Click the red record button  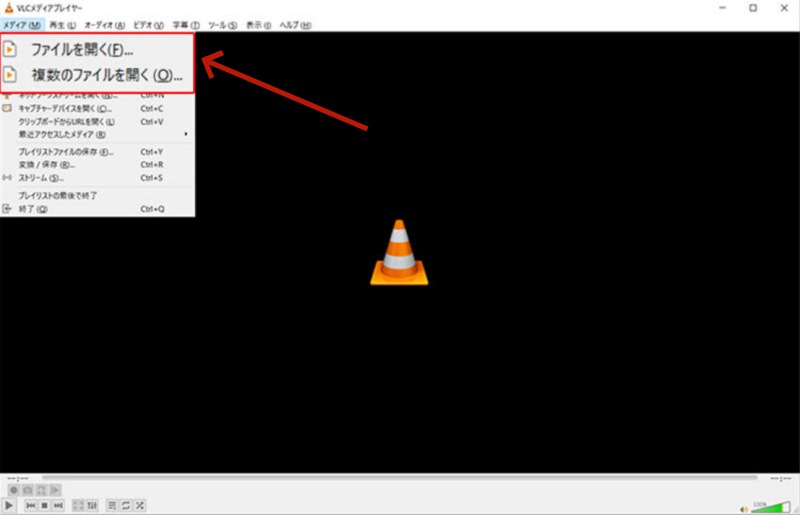click(x=14, y=490)
